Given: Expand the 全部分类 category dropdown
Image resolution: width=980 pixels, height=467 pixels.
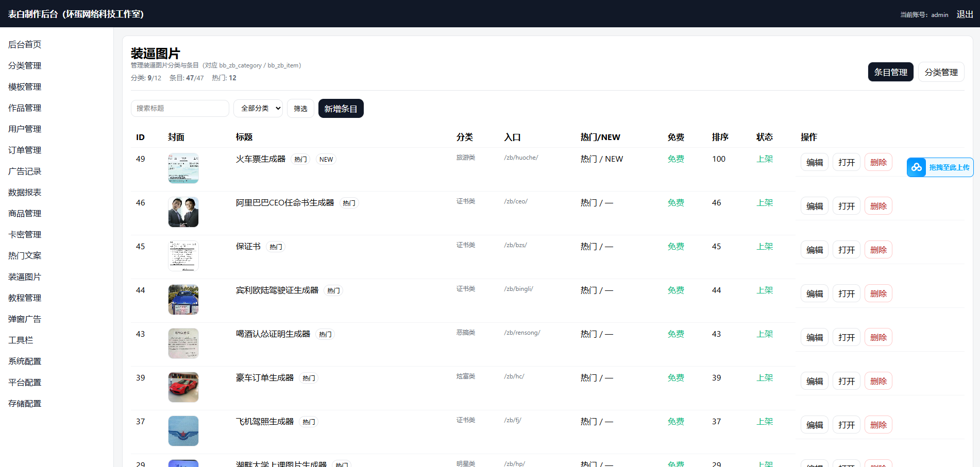Looking at the screenshot, I should [258, 108].
